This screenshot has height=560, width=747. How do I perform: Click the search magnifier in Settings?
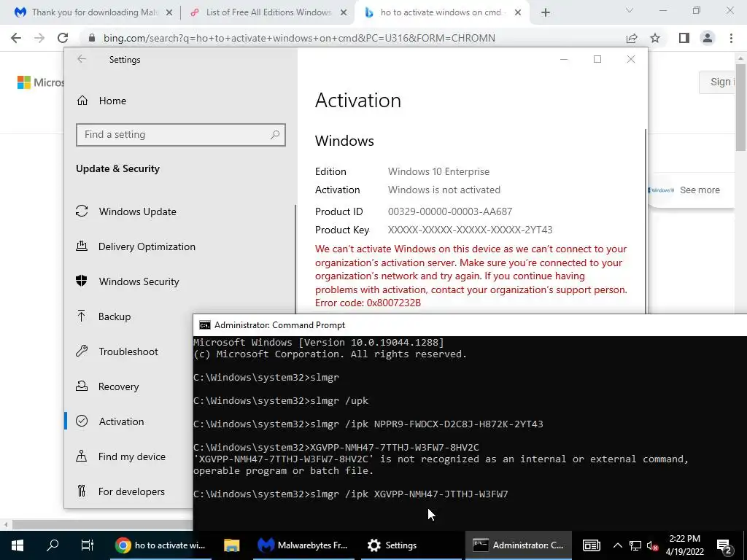[275, 135]
